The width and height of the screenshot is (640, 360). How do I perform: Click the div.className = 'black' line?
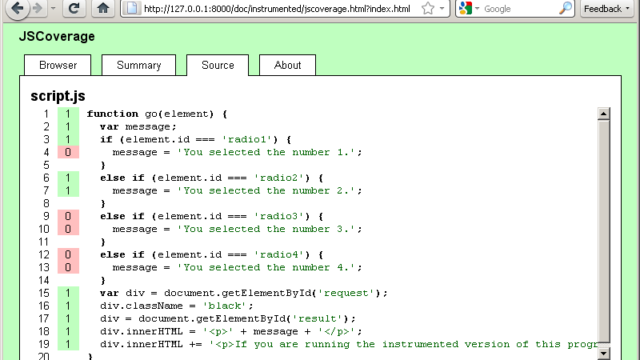click(x=176, y=306)
